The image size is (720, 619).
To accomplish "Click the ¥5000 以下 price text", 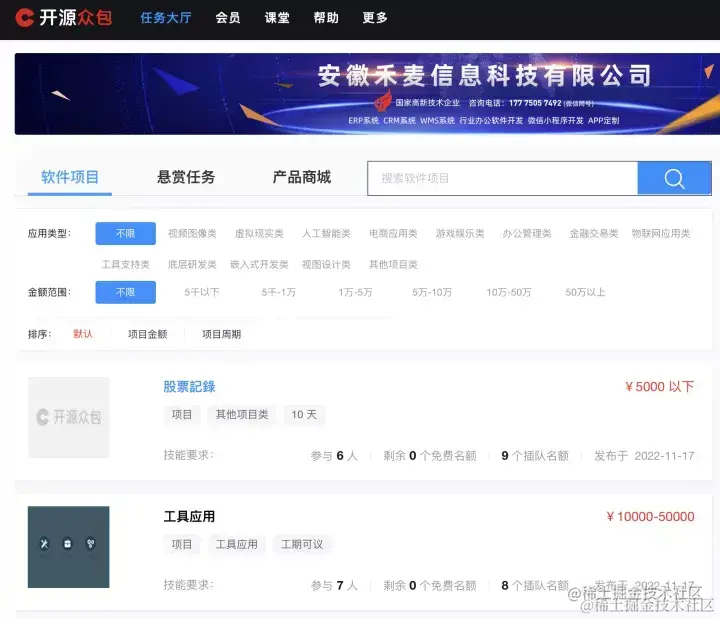I will pos(659,387).
